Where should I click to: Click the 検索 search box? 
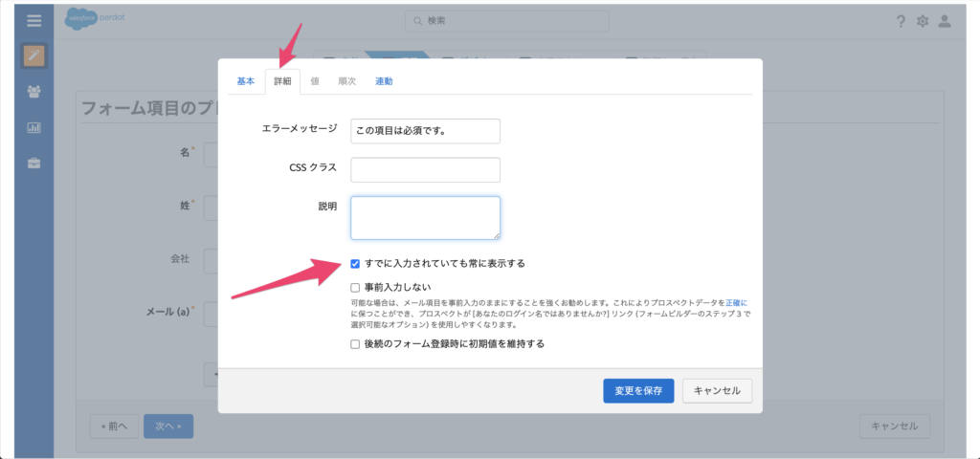coord(507,21)
